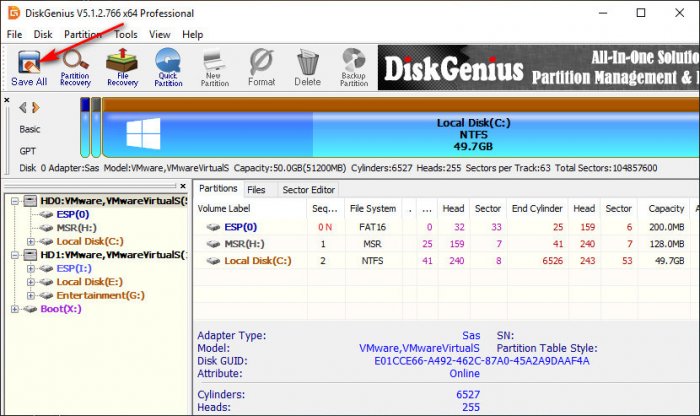Image resolution: width=700 pixels, height=416 pixels.
Task: Click the Online attribute value
Action: [x=464, y=374]
